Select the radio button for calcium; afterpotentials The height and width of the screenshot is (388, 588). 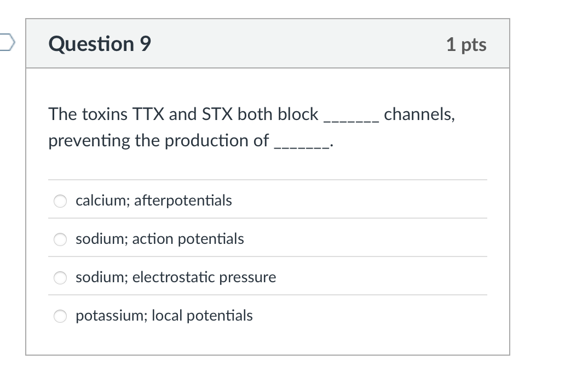[60, 201]
